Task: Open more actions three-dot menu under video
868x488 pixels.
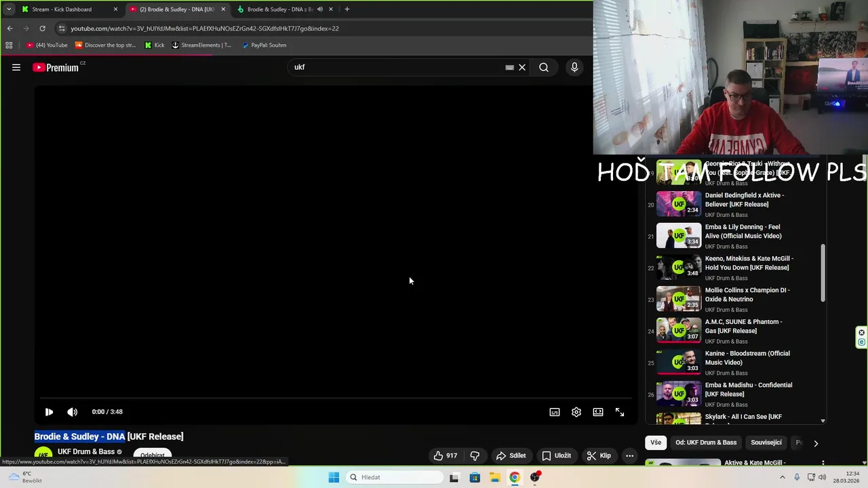Action: [629, 455]
